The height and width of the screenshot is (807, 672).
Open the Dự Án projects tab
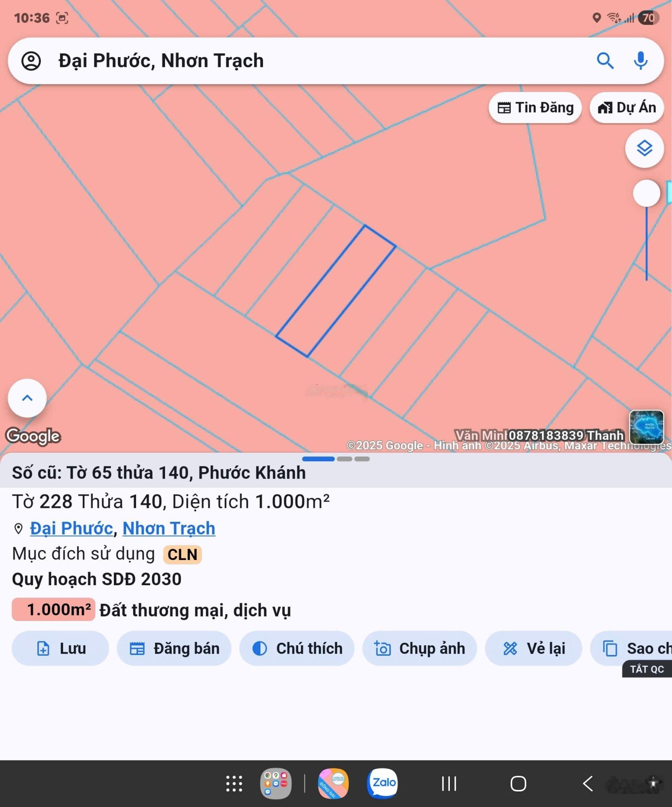[x=626, y=108]
